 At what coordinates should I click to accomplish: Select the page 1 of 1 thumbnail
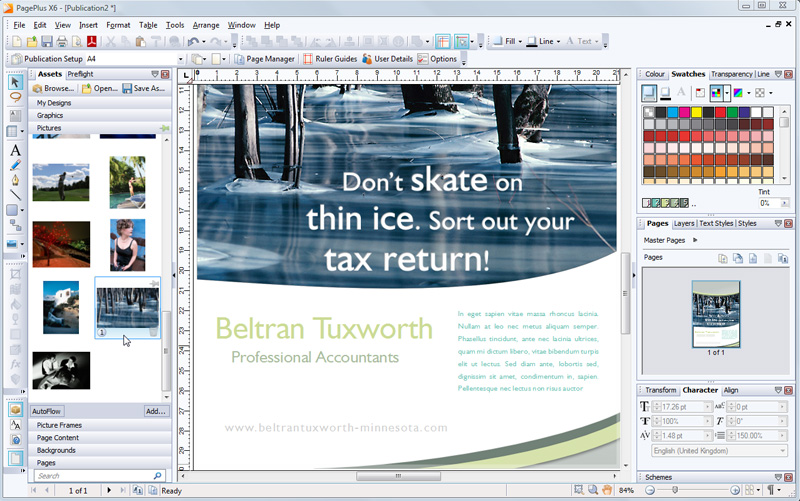point(716,314)
